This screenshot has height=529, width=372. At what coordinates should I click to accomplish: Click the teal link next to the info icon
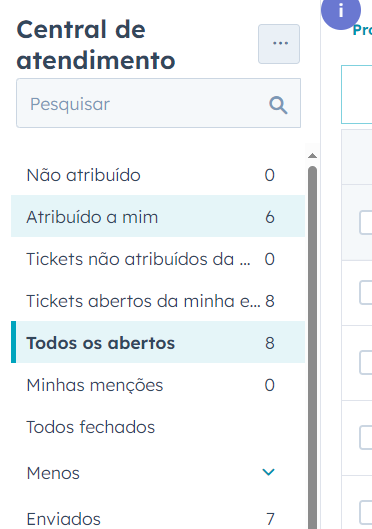tap(362, 30)
